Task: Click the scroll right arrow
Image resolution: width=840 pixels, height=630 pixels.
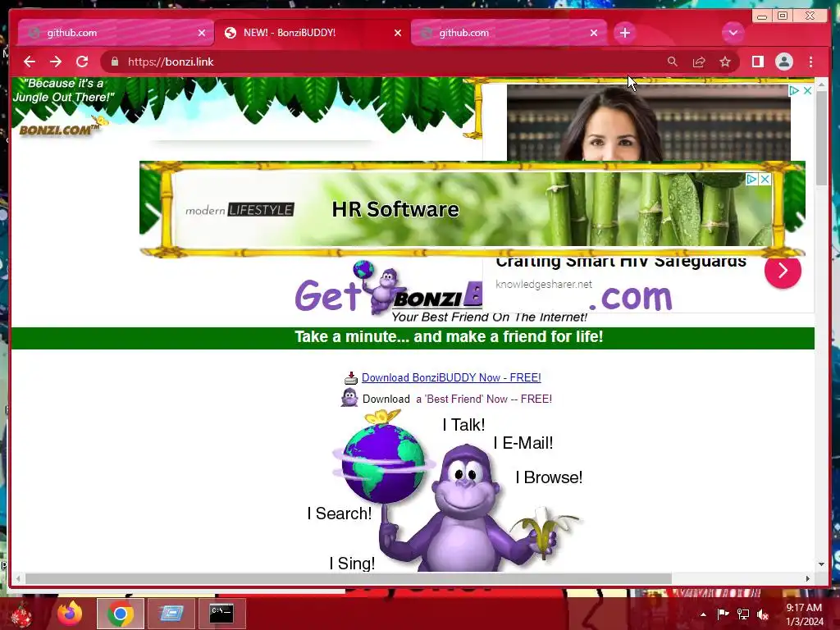Action: click(808, 578)
